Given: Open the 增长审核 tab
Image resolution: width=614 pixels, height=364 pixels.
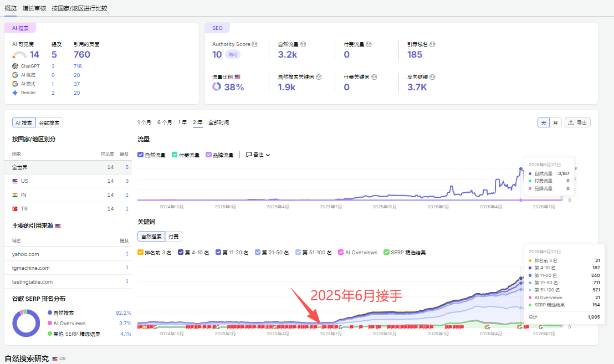Looking at the screenshot, I should click(x=34, y=8).
